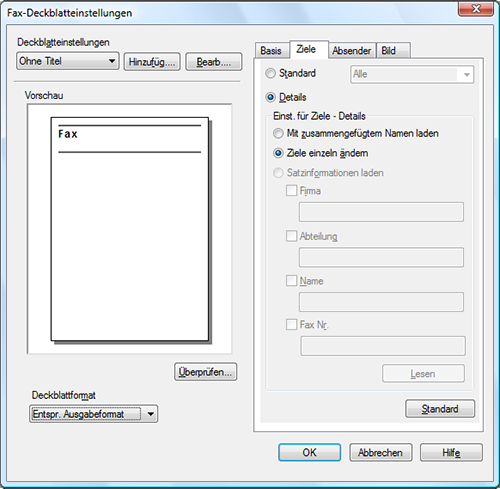Viewport: 500px width, 489px height.
Task: Open the 'Ohne Titel' cover sheet dropdown
Action: [x=68, y=61]
